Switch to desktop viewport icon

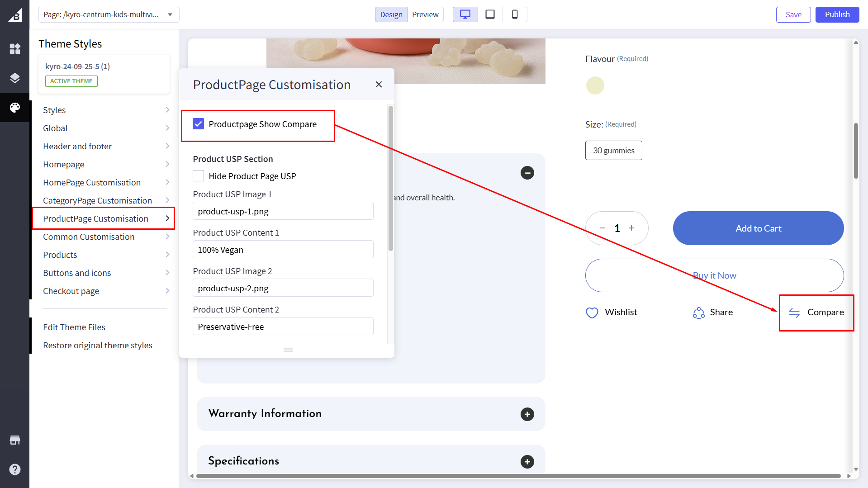465,14
